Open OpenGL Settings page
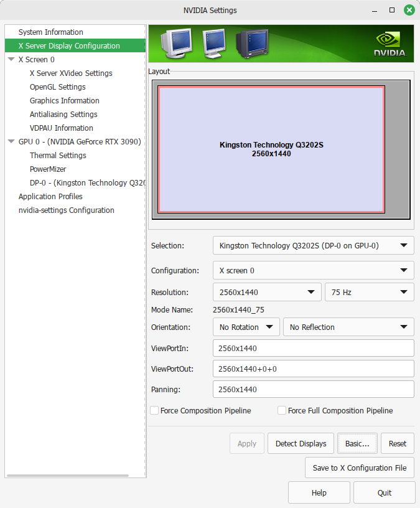The image size is (420, 508). [x=58, y=87]
